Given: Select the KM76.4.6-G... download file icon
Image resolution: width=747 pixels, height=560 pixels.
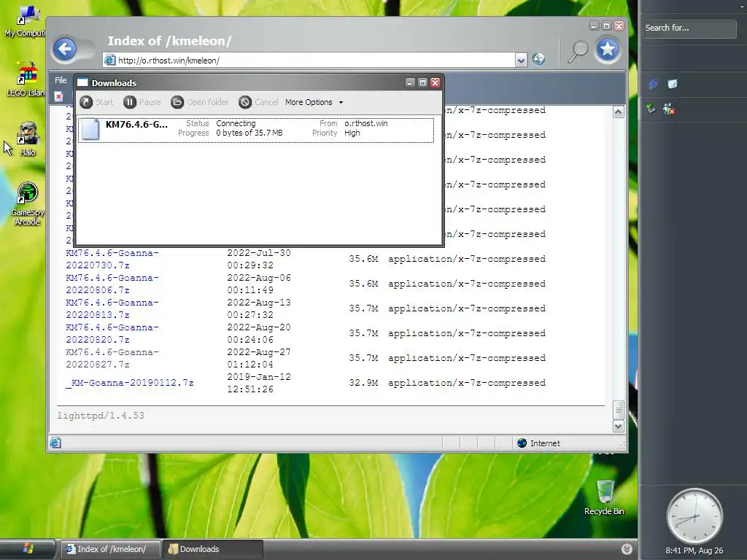Looking at the screenshot, I should (x=90, y=129).
